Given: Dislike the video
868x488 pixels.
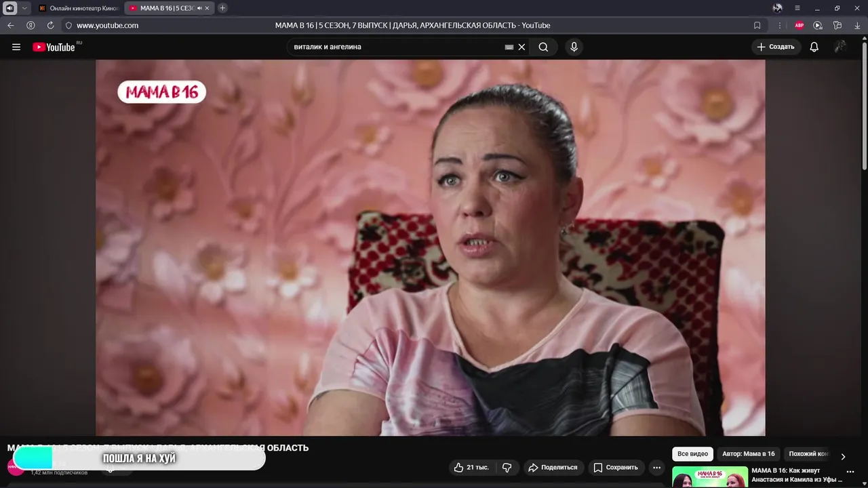Looking at the screenshot, I should click(507, 467).
